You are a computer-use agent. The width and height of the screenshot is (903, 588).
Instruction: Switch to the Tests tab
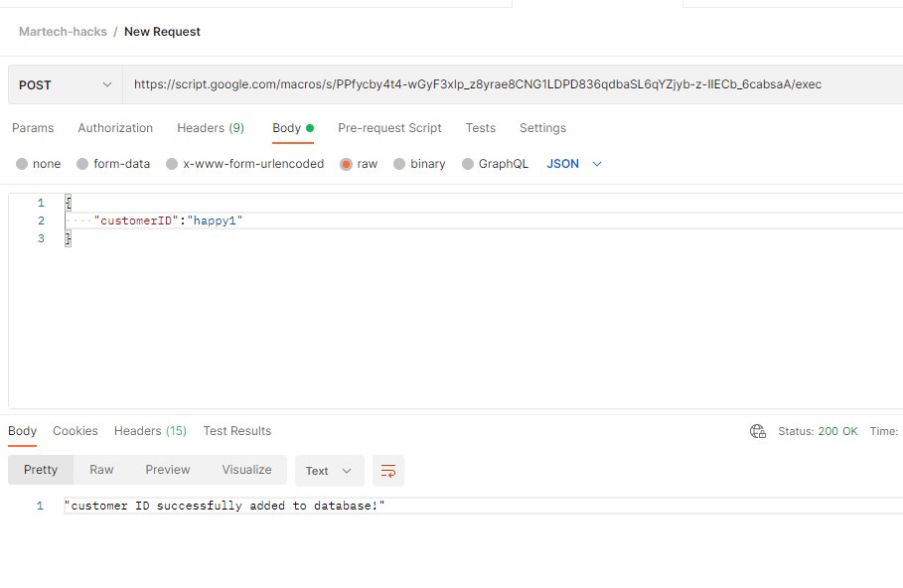click(x=480, y=128)
